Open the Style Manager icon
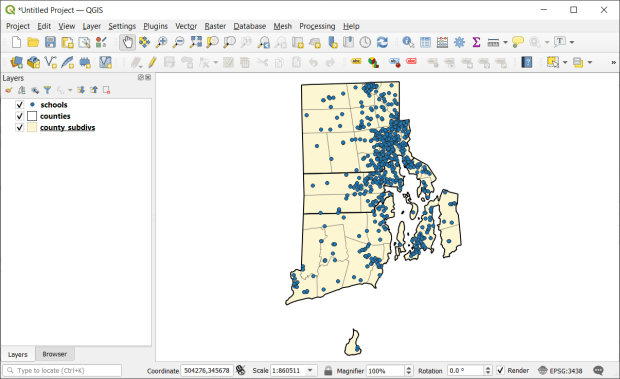This screenshot has width=620, height=379. pos(101,42)
